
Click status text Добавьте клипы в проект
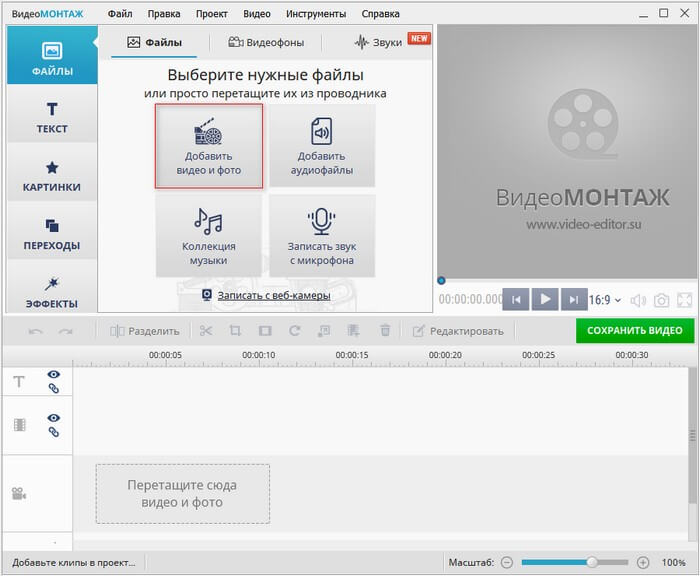coord(74,563)
